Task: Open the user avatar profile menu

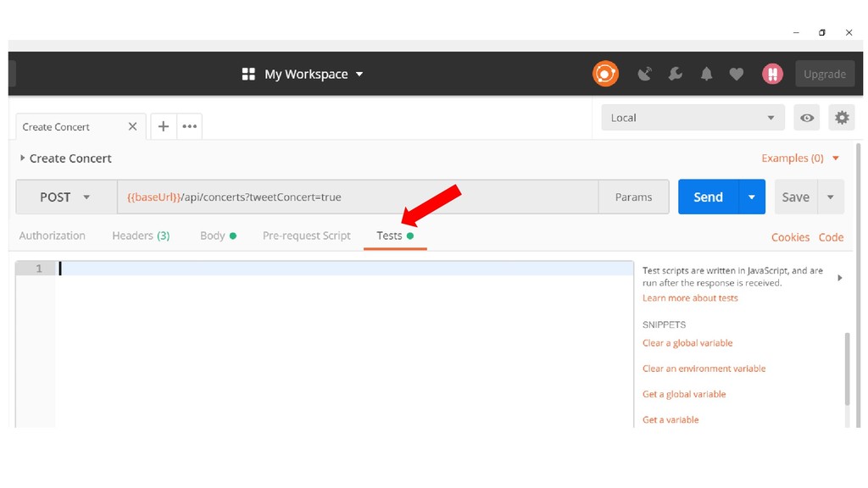Action: click(x=772, y=74)
